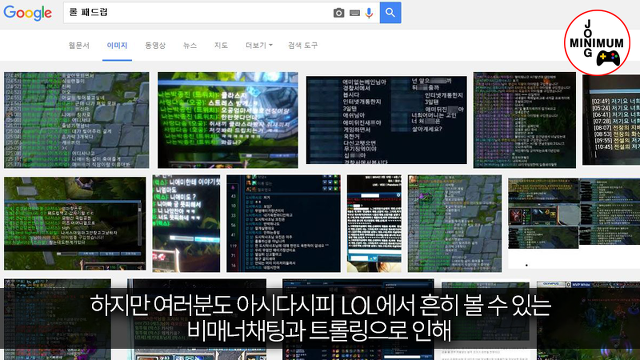Go to the 뉴스 tab
The height and width of the screenshot is (360, 640).
click(190, 45)
